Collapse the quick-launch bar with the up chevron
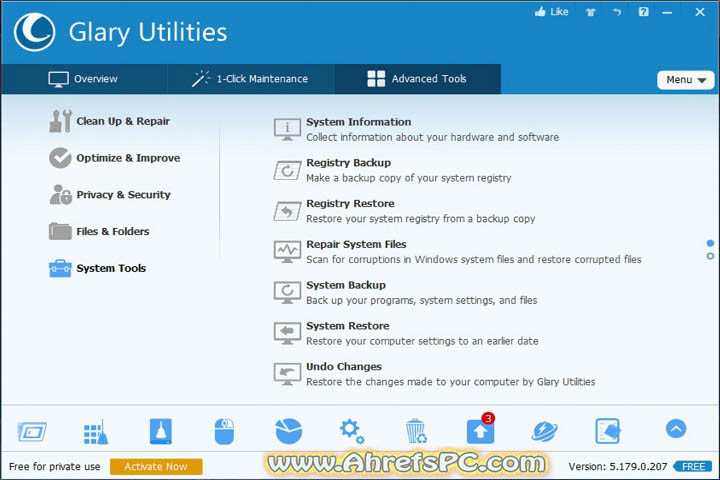720x480 pixels. coord(676,429)
